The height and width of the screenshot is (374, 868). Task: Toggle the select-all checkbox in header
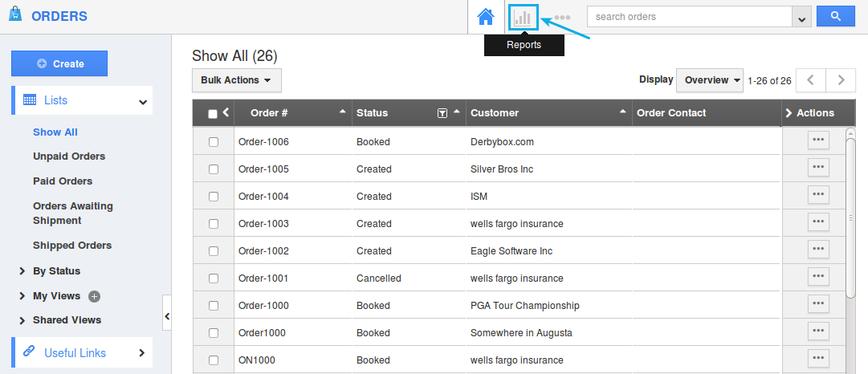213,114
